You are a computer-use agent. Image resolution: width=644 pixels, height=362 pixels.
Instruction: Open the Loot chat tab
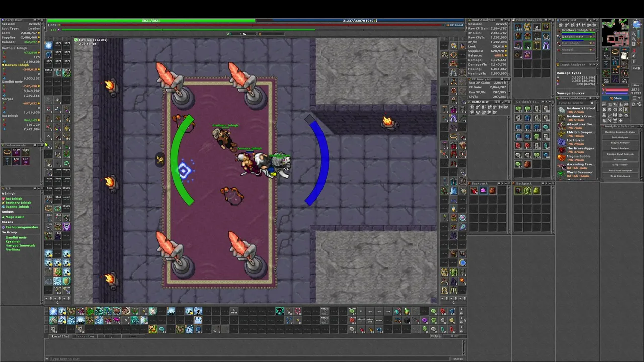[133, 336]
